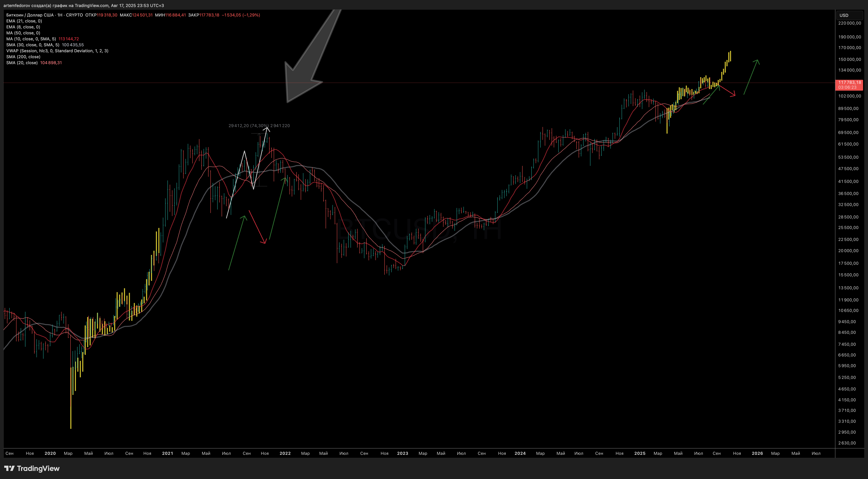
Task: Select the EMA (8, close, 0) indicator legend
Action: click(23, 27)
